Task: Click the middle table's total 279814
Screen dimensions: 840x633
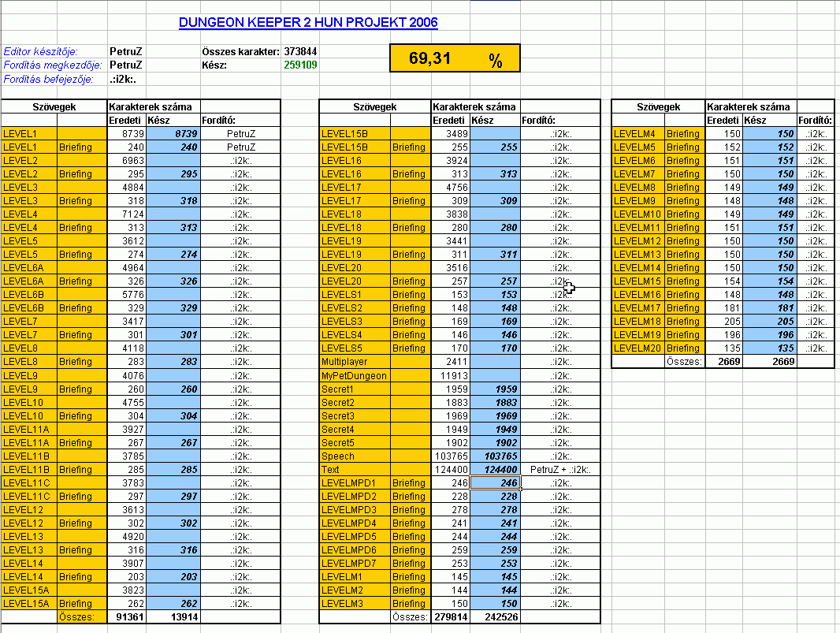Action: click(x=450, y=616)
